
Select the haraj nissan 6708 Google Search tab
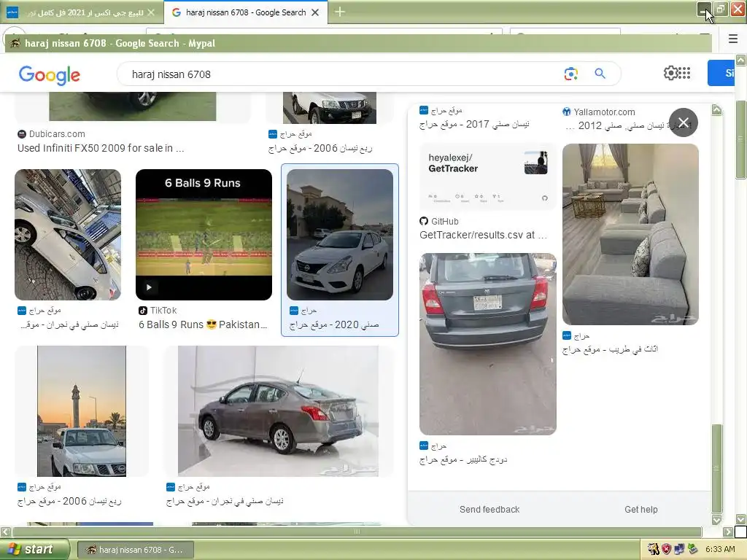pyautogui.click(x=245, y=12)
